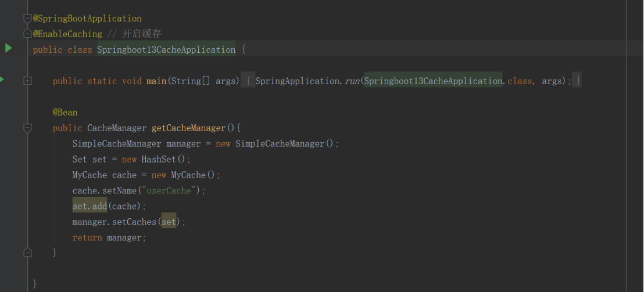Viewport: 644px width, 292px height.
Task: Click the folded closing brace of main
Action: click(x=577, y=81)
